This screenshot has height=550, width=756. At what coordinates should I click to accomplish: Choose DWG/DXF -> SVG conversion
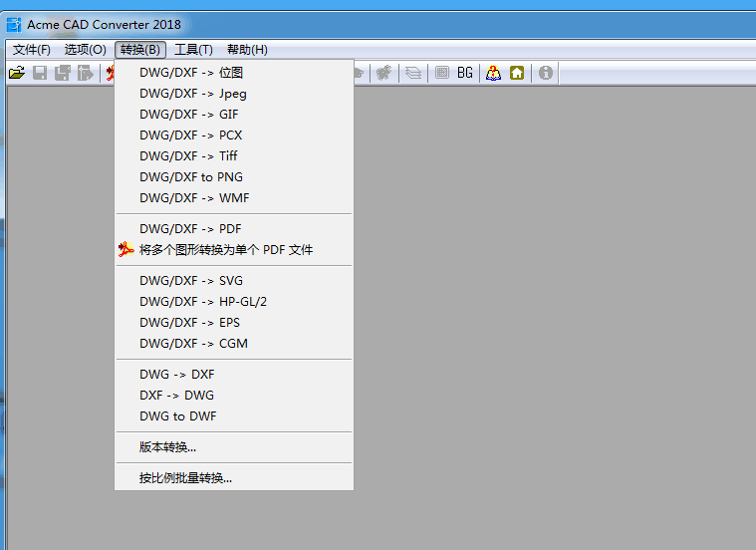[x=234, y=281]
